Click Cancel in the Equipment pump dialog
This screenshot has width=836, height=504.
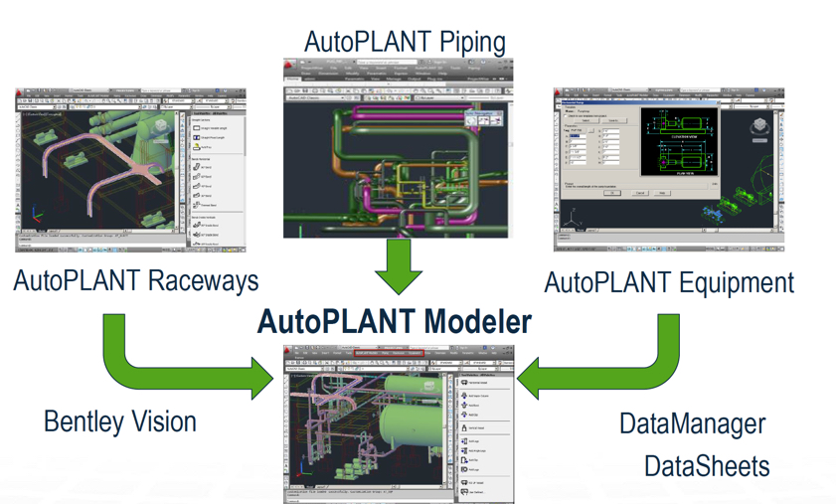click(640, 193)
